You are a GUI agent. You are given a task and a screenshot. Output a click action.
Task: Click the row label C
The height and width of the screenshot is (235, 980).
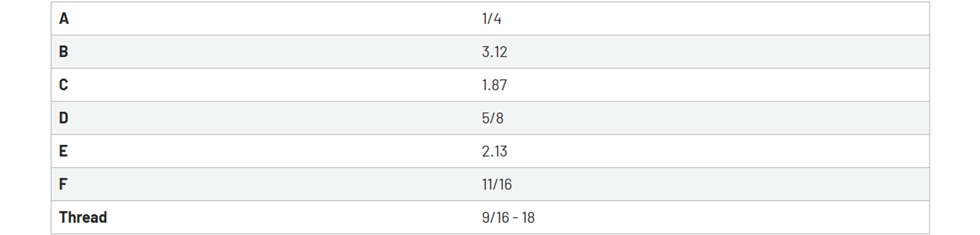[x=64, y=84]
